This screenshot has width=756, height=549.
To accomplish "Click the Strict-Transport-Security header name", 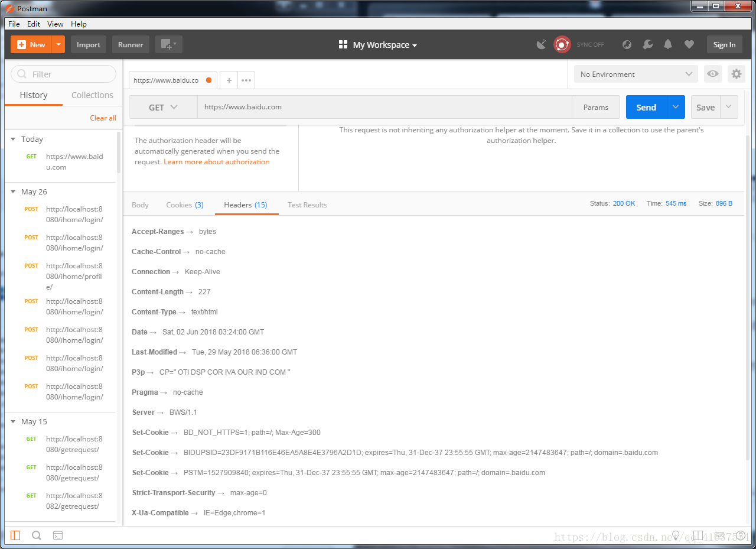I will [174, 493].
